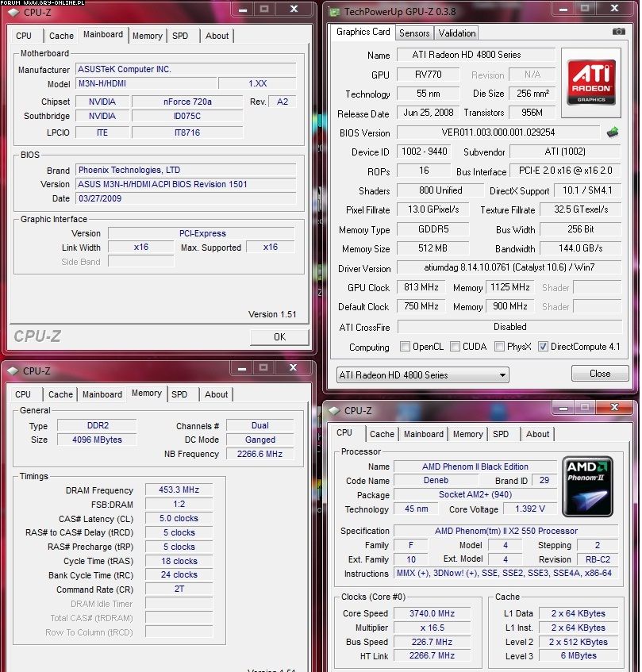
Task: Open the Validation tab in GPU-Z
Action: coord(457,33)
